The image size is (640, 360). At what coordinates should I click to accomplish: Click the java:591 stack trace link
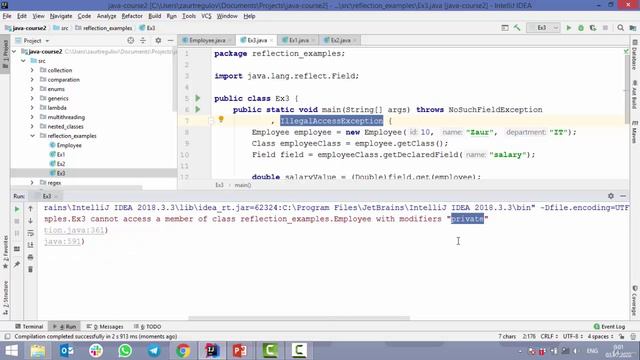click(62, 242)
